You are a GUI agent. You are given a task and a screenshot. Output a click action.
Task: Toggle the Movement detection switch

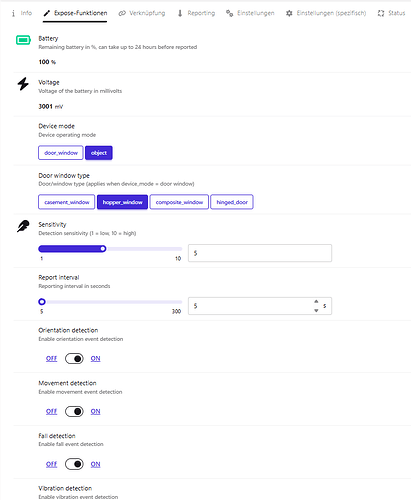click(74, 411)
